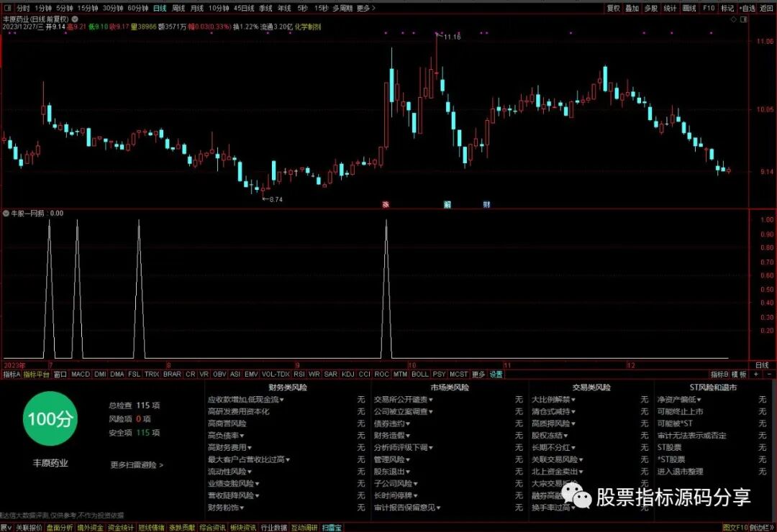Open the 扫雷宝 bottom tab

coord(332,528)
